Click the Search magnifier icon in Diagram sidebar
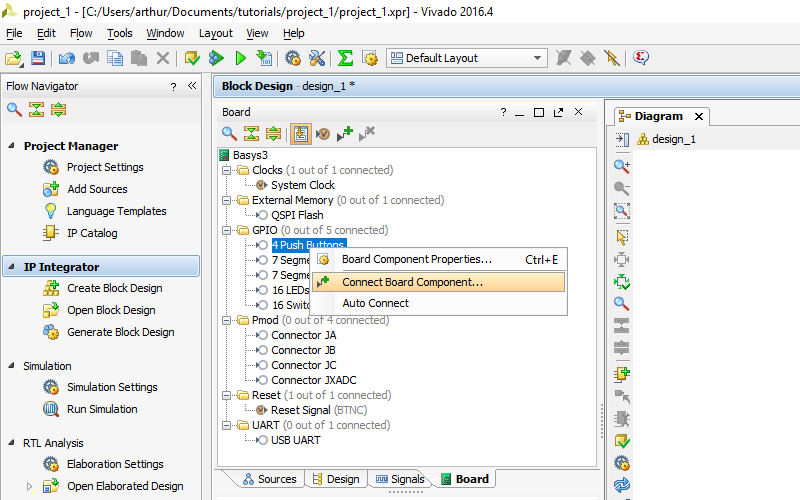 621,304
